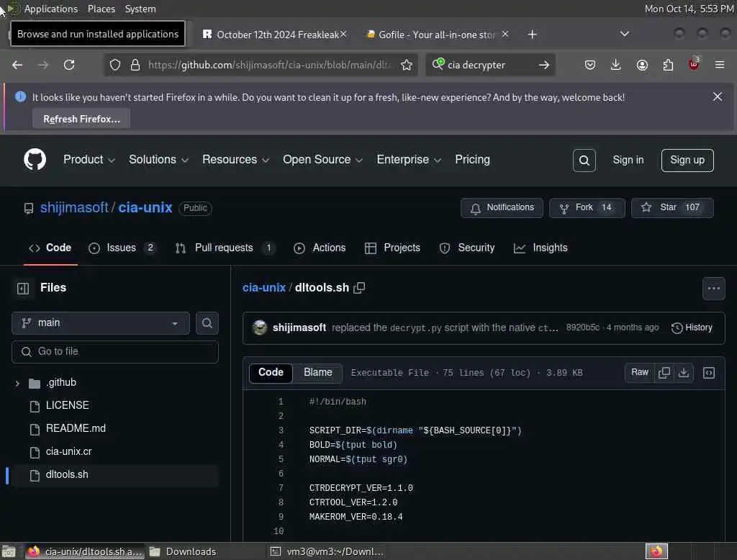This screenshot has height=560, width=737.
Task: Reload the page with the refresh icon
Action: point(69,65)
